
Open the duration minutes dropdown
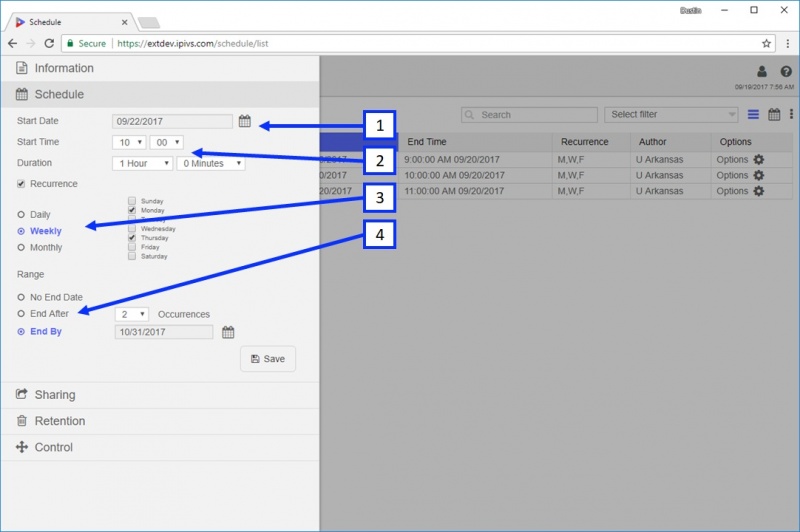tap(211, 163)
